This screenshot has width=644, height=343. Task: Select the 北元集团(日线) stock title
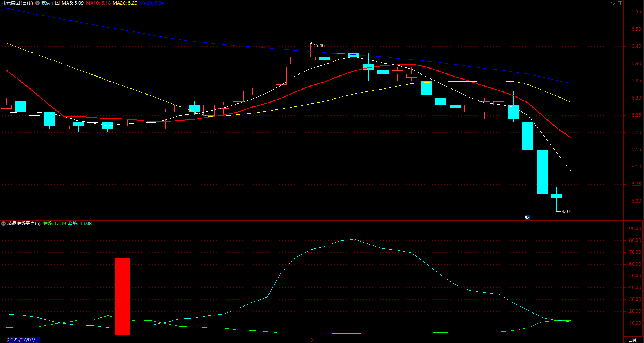coord(17,3)
